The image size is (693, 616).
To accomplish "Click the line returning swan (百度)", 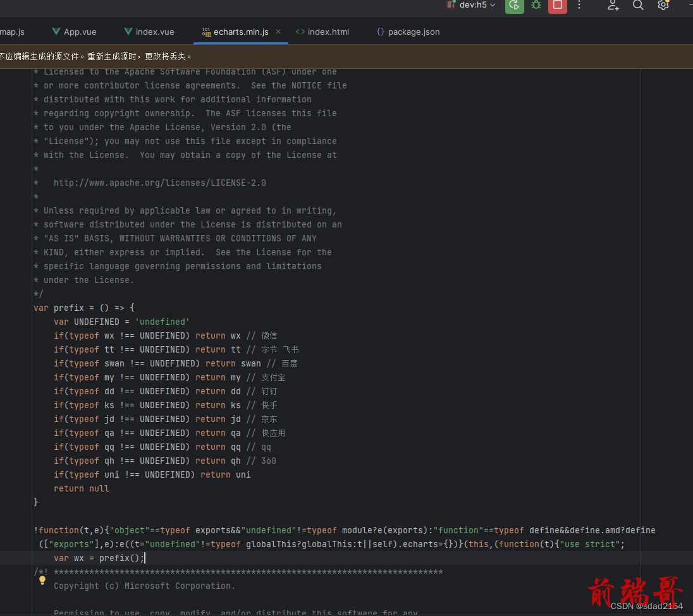I will click(175, 363).
